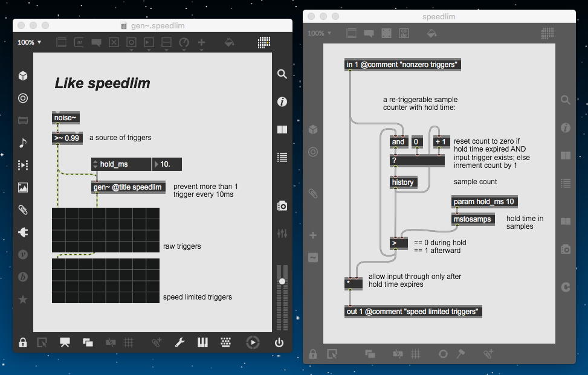Select the noise~ object
This screenshot has height=375, width=588.
[66, 118]
